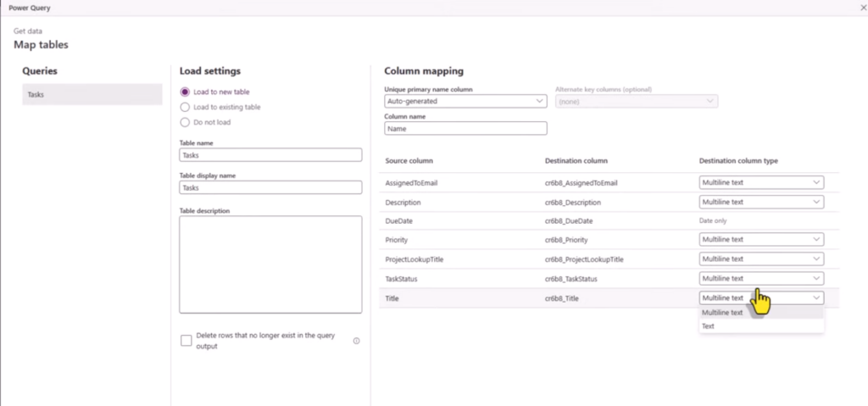Select the Tasks query in Queries list
Image resolution: width=868 pixels, height=406 pixels.
click(x=92, y=94)
